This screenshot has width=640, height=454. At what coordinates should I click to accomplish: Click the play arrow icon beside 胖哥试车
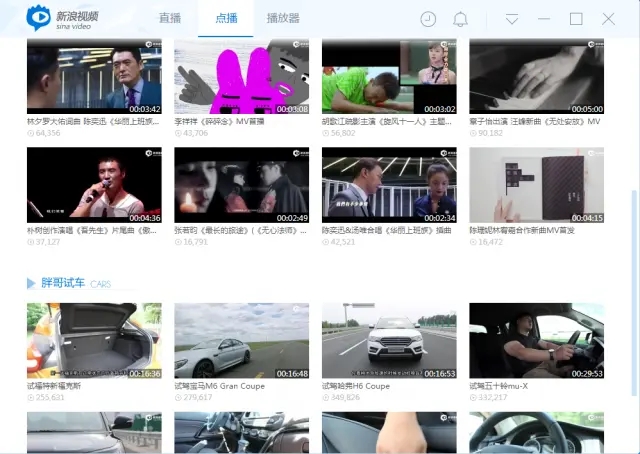(31, 283)
